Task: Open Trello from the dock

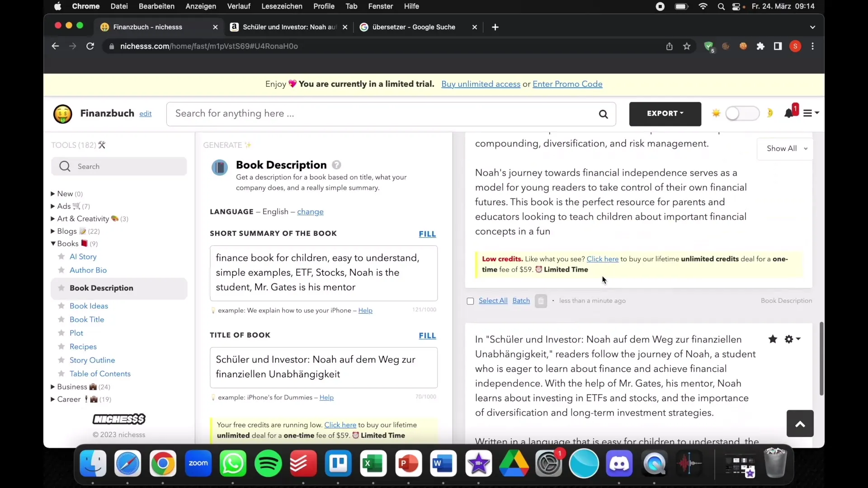Action: (x=338, y=464)
